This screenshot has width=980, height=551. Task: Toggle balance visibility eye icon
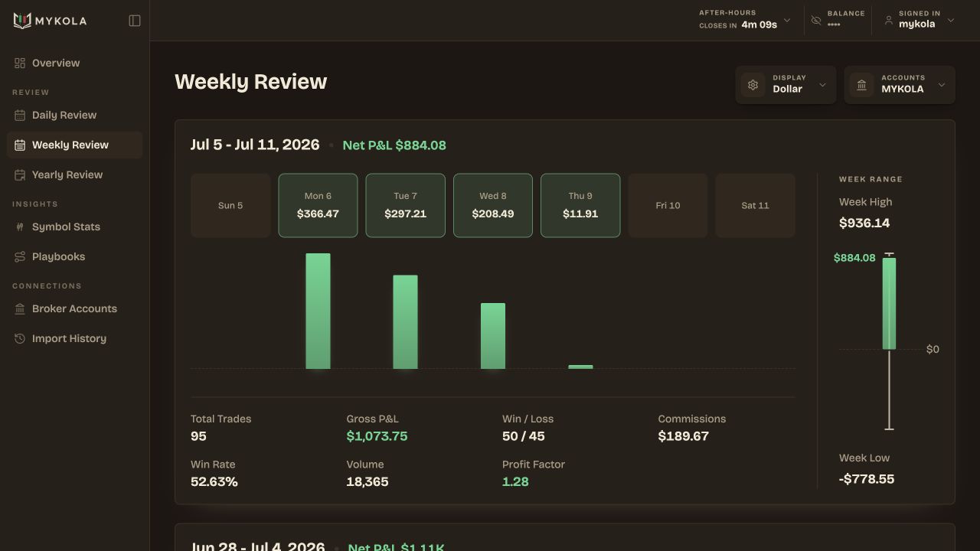pos(816,21)
